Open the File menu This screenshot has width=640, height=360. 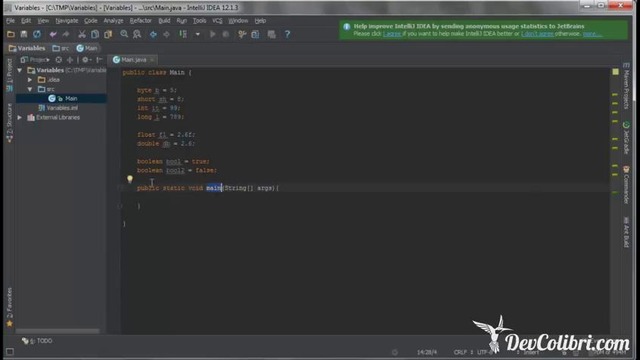tap(10, 20)
